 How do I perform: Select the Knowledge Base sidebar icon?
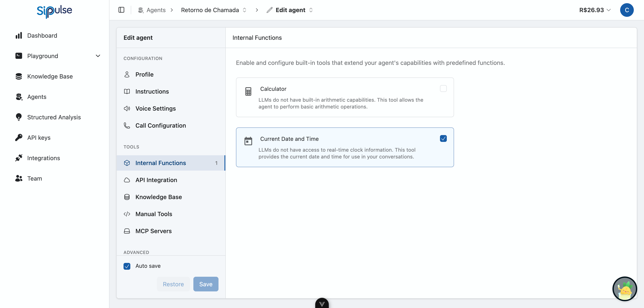point(19,76)
